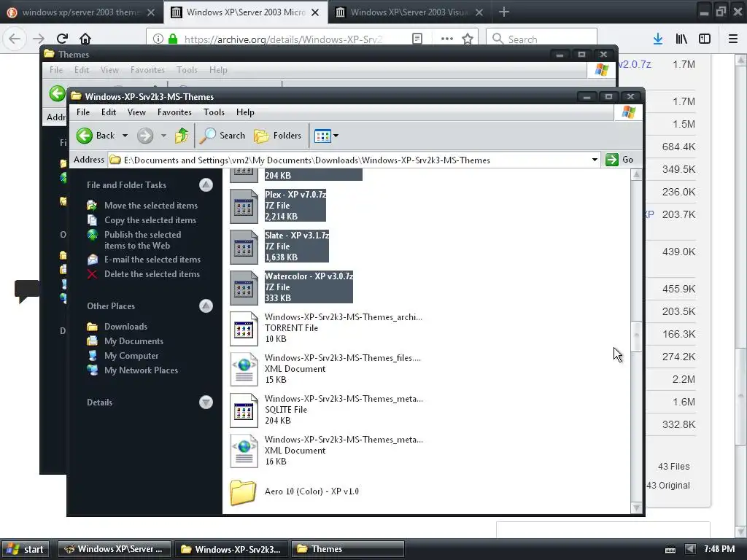Open Downloads under Other Places

pyautogui.click(x=125, y=327)
